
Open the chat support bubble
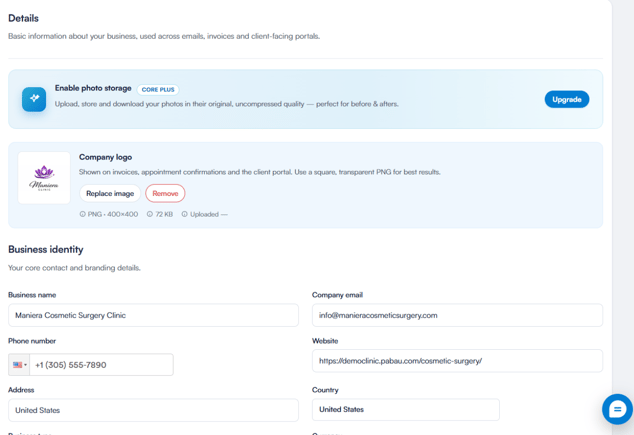[x=617, y=409]
